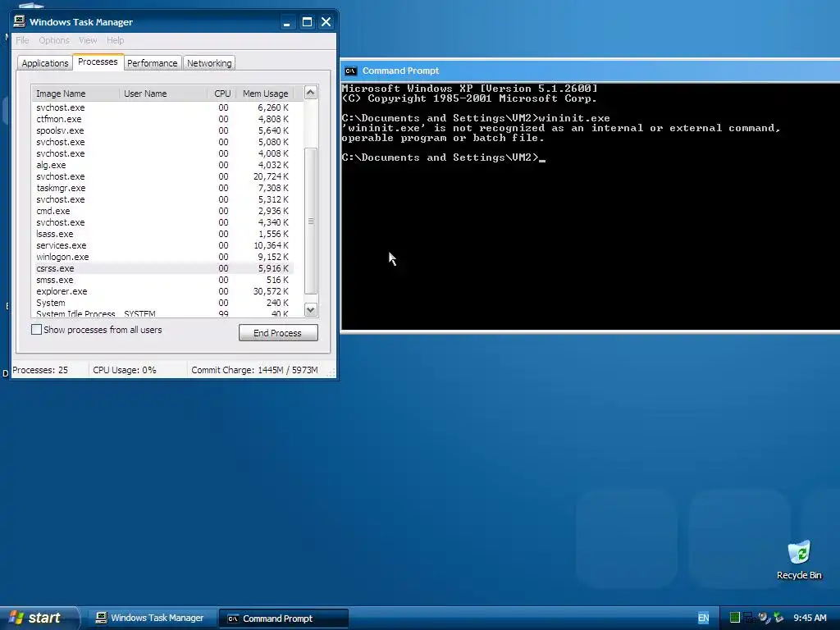Switch to the Processes tab
Screen dimensions: 840x630
click(x=98, y=62)
